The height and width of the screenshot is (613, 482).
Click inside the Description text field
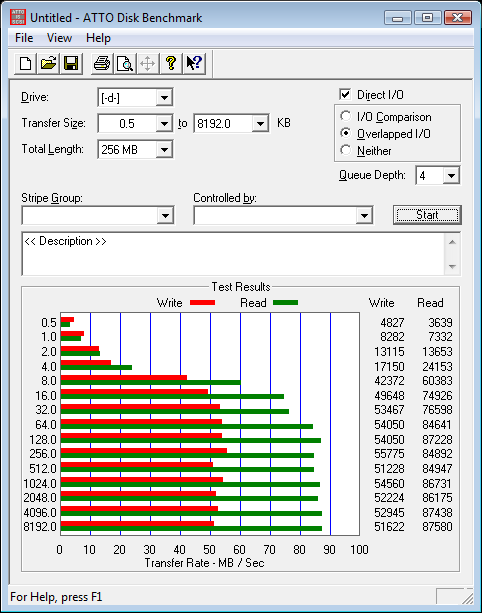coord(233,254)
